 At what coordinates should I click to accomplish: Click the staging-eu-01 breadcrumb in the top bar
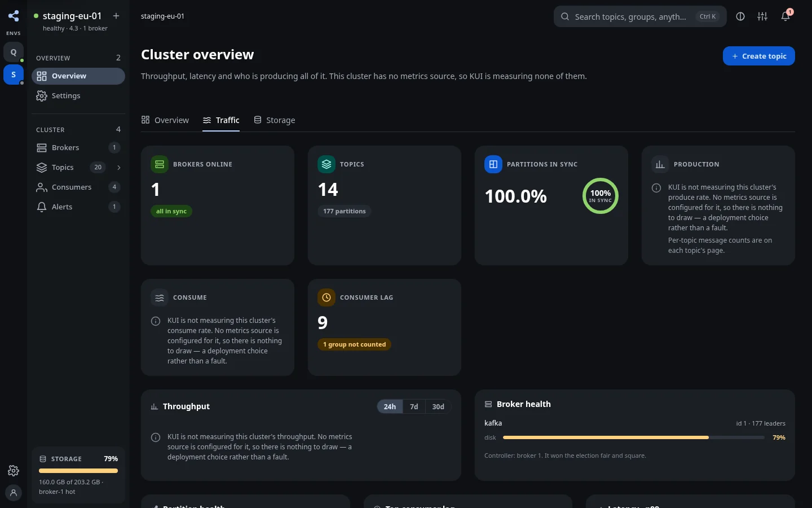coord(162,16)
